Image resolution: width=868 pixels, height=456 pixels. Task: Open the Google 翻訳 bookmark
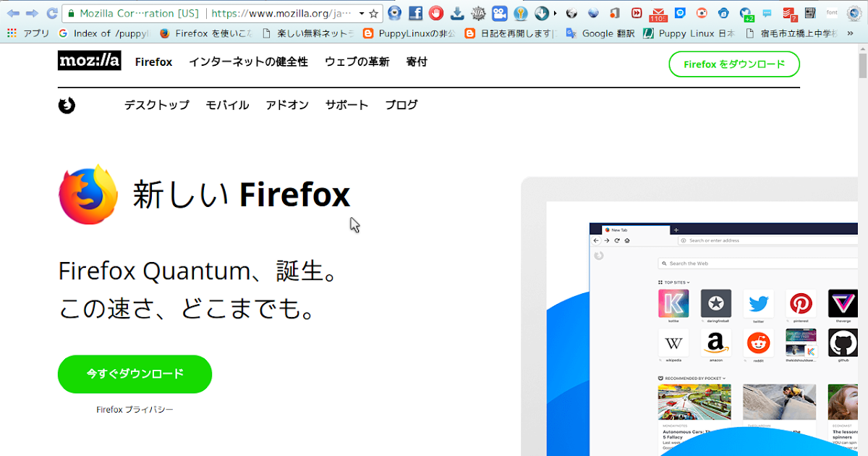pyautogui.click(x=600, y=33)
